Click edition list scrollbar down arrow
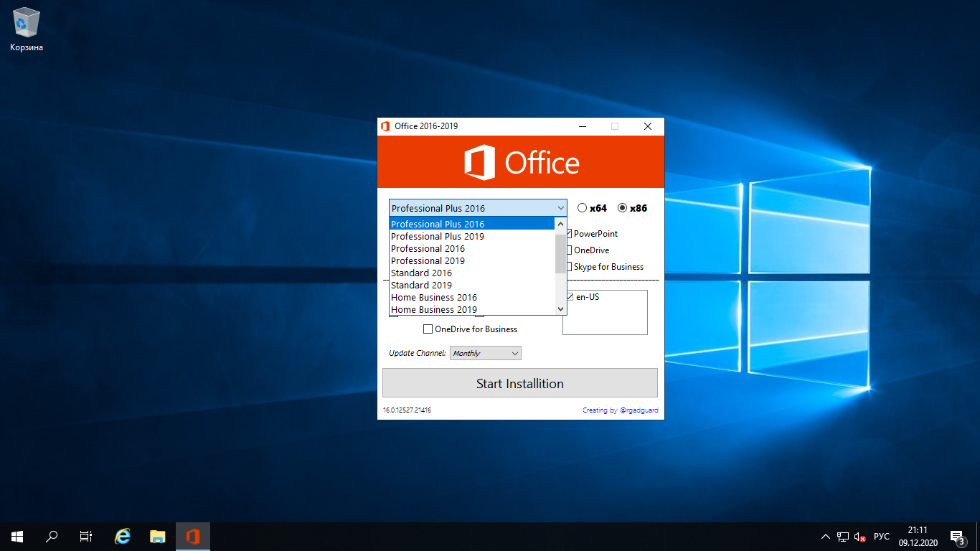The width and height of the screenshot is (980, 551). 561,309
